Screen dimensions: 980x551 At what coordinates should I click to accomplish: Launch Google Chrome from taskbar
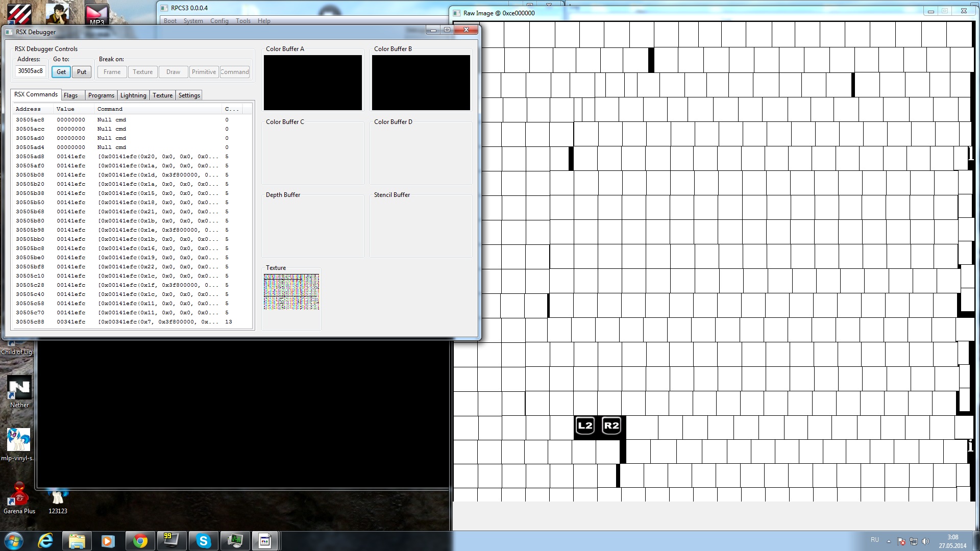pyautogui.click(x=140, y=541)
